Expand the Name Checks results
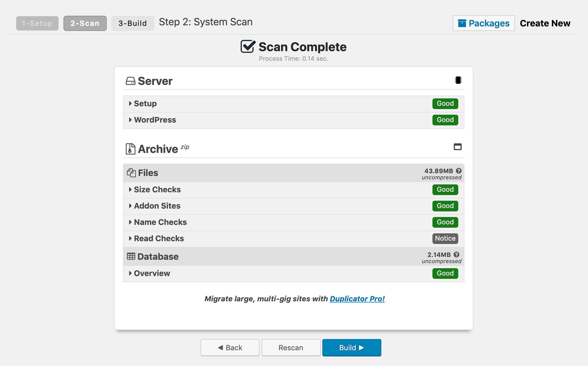Viewport: 588px width, 366px height. (161, 222)
